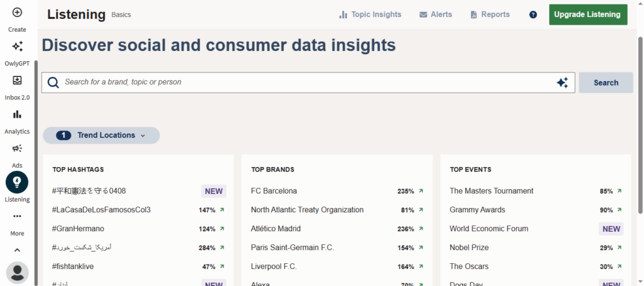Open The Masters Tournament event
The height and width of the screenshot is (286, 644).
[492, 191]
